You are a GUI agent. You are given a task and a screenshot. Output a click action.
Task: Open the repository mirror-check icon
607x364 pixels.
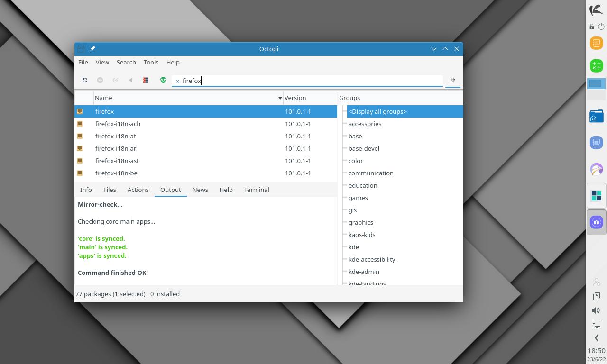click(146, 80)
